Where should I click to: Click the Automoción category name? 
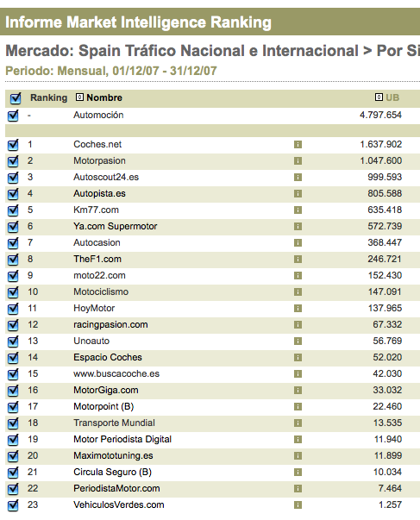(x=98, y=115)
